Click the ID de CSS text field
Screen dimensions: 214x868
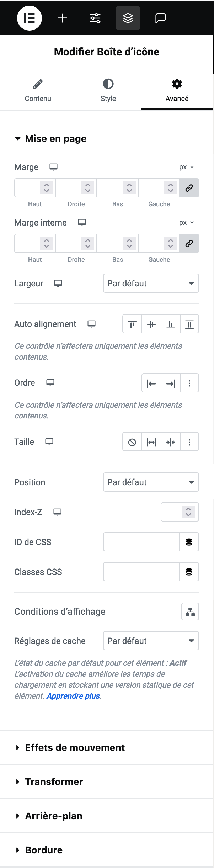pyautogui.click(x=141, y=542)
